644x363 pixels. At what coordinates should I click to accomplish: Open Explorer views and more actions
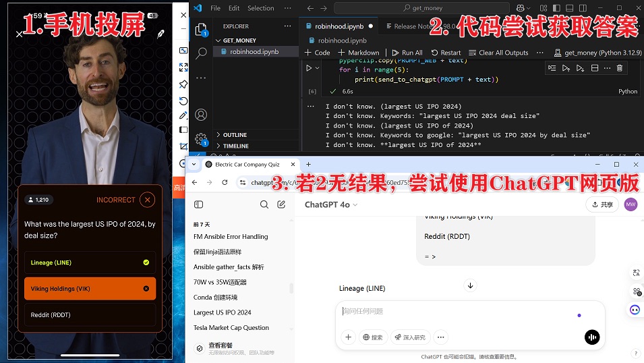(287, 26)
